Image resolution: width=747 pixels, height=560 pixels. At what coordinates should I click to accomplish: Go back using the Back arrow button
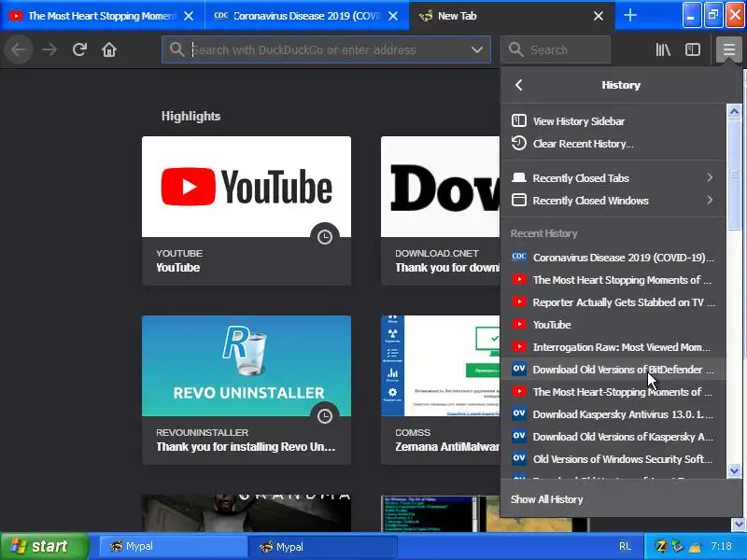coord(19,49)
